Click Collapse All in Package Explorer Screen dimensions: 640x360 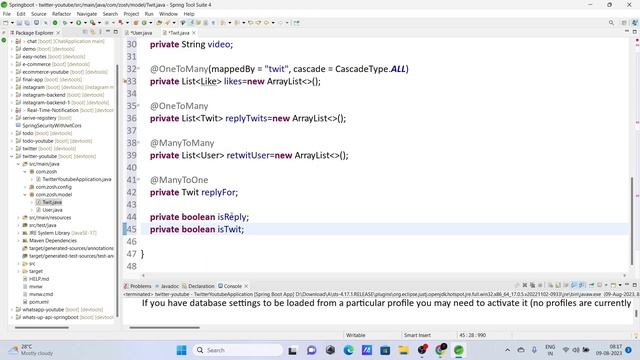pyautogui.click(x=85, y=32)
